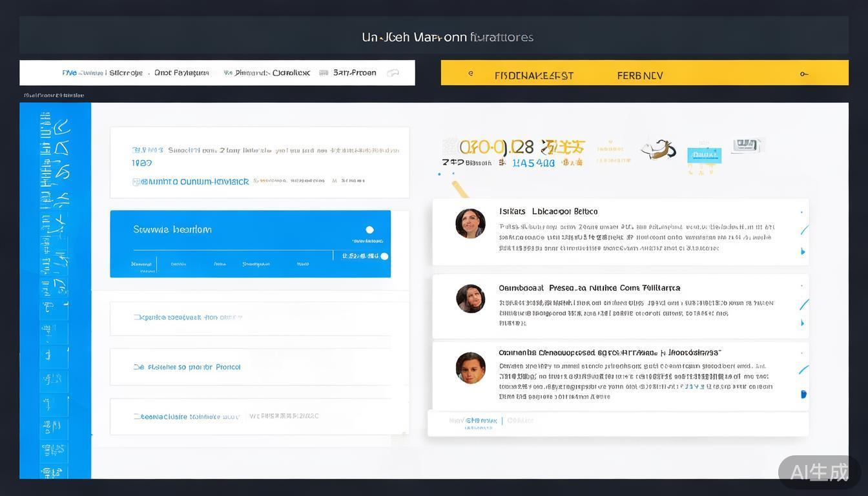The image size is (868, 496).
Task: Toggle the lower white switch on blue card
Action: [384, 256]
